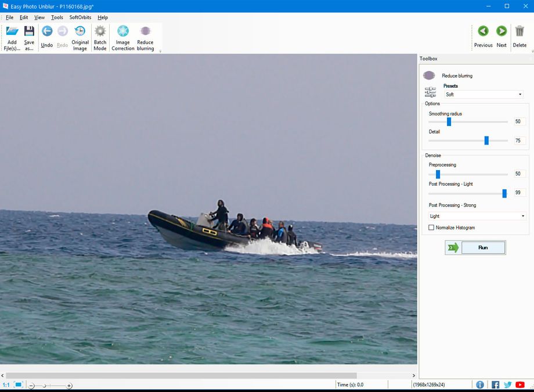Select the Add File(s) tool
This screenshot has width=534, height=392.
12,36
